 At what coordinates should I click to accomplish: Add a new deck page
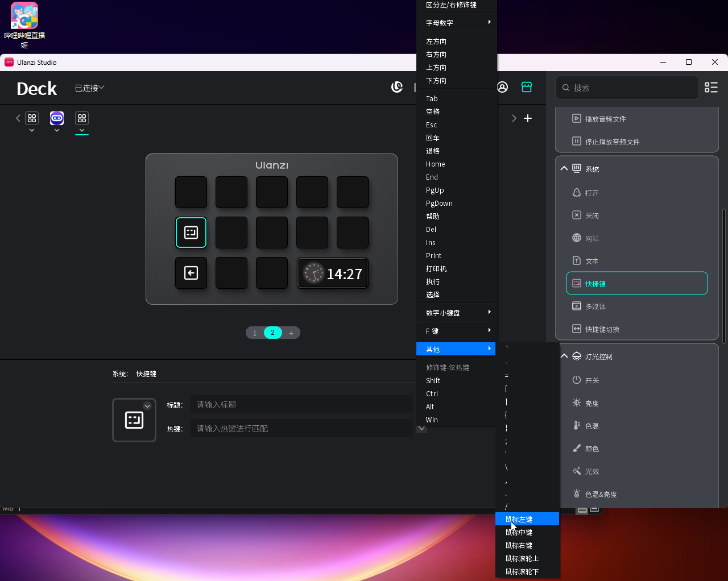(x=291, y=333)
